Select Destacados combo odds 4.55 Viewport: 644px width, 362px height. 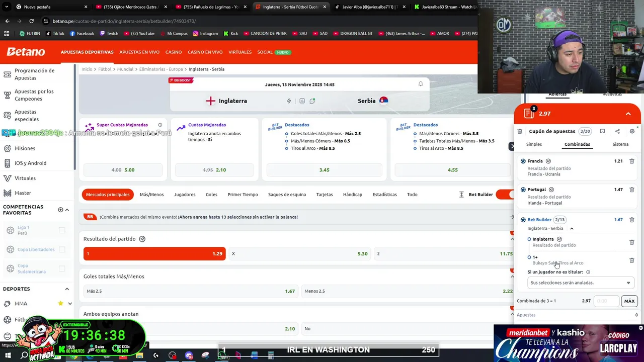(452, 170)
